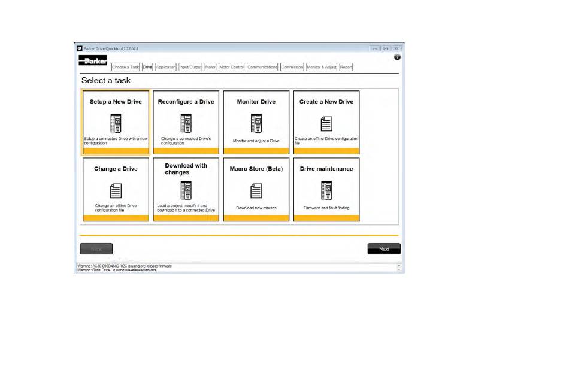The width and height of the screenshot is (569, 392).
Task: Maximize the Parker Drive Quicktool window
Action: (x=386, y=48)
